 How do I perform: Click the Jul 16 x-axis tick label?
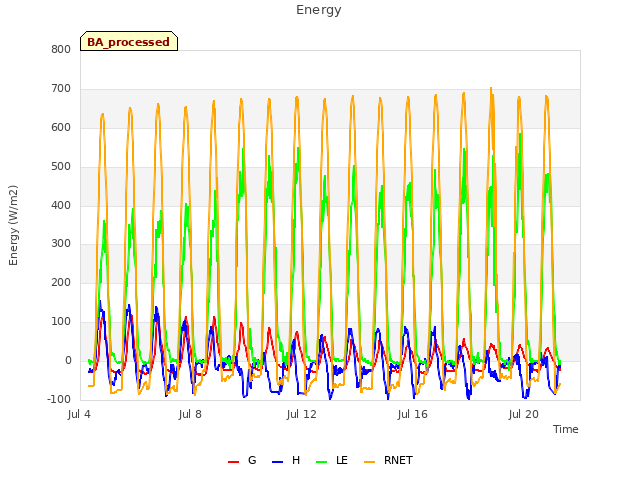(x=412, y=414)
